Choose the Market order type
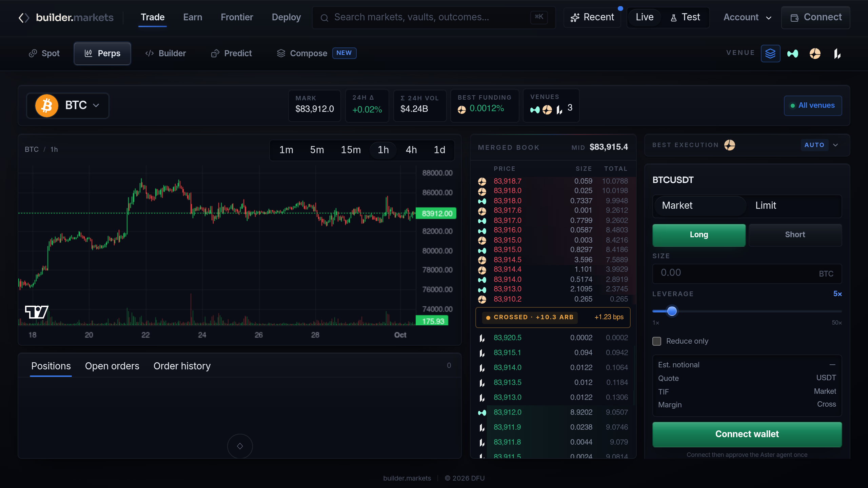Screen dimensions: 868x488 [700, 206]
